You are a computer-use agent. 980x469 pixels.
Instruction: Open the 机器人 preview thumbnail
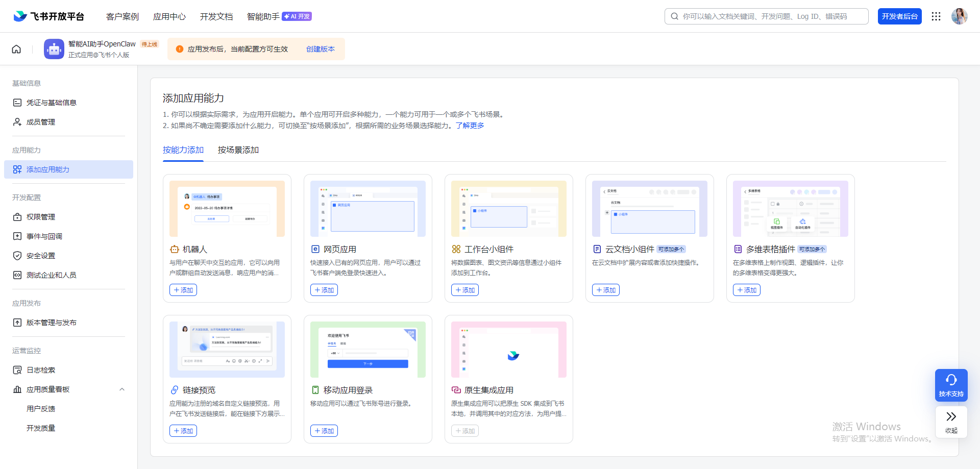227,209
